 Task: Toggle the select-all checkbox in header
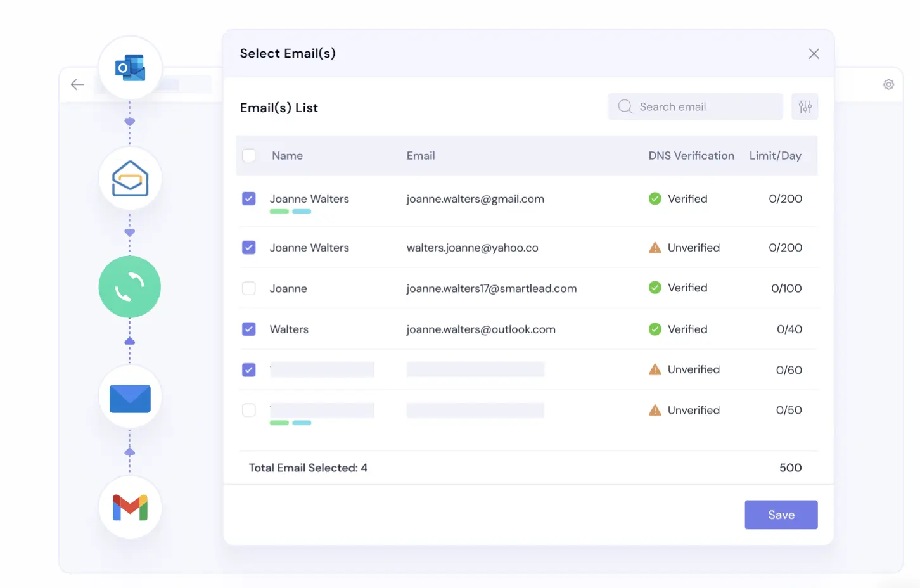[249, 156]
